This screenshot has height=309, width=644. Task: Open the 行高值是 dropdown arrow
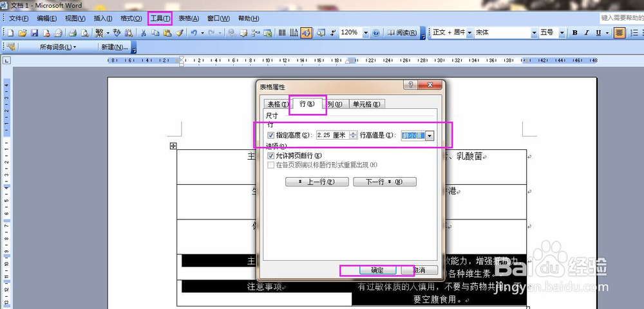(x=430, y=135)
